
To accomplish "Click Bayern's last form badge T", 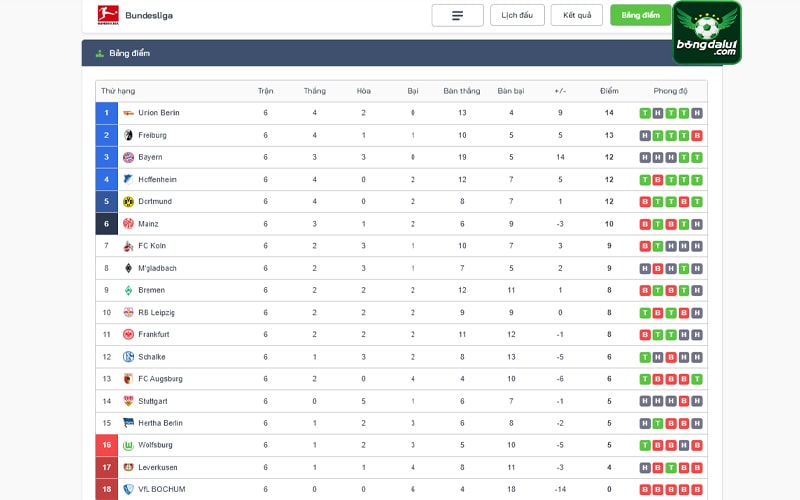I will pyautogui.click(x=697, y=158).
